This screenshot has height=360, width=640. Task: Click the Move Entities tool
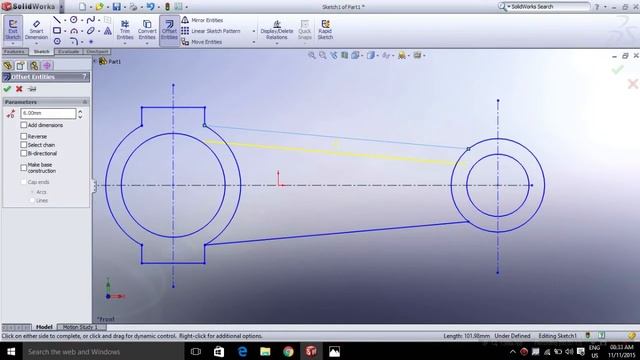(x=202, y=42)
